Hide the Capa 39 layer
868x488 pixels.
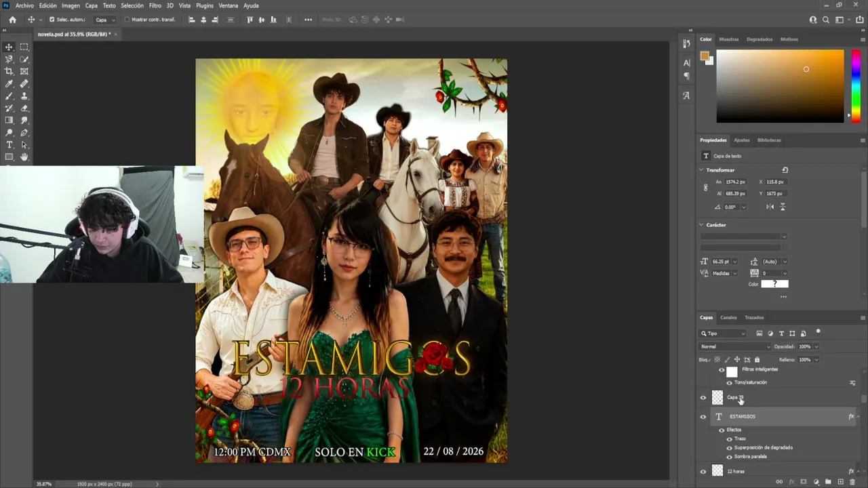click(x=703, y=398)
